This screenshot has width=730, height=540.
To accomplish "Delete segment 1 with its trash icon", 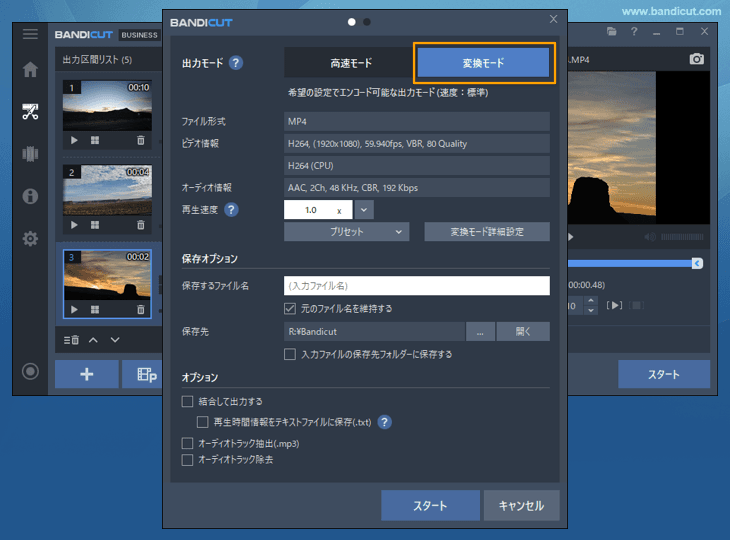I will click(141, 140).
